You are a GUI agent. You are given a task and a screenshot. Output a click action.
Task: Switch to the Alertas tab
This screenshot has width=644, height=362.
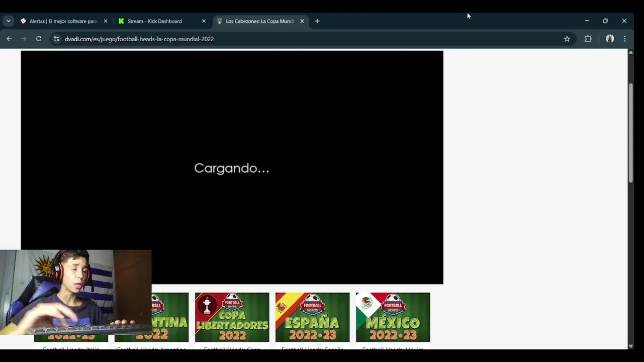click(x=63, y=21)
